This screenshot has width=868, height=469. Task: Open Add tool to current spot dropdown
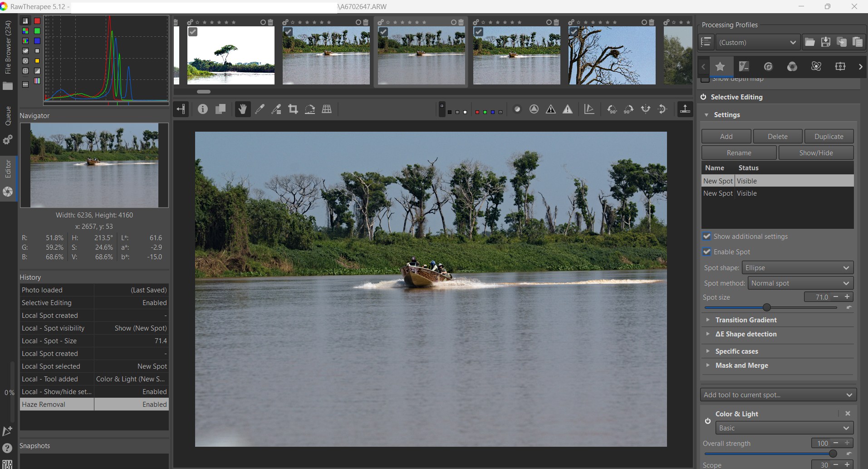pyautogui.click(x=778, y=395)
